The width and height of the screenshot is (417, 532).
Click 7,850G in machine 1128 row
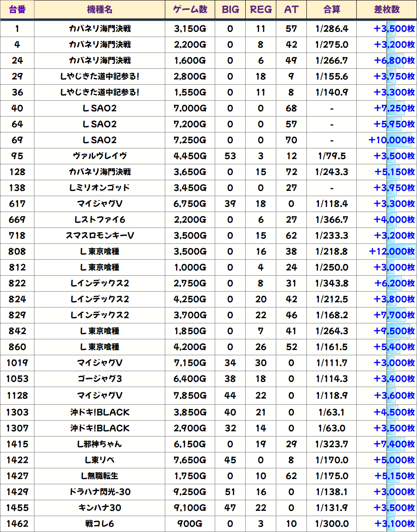[x=190, y=395]
